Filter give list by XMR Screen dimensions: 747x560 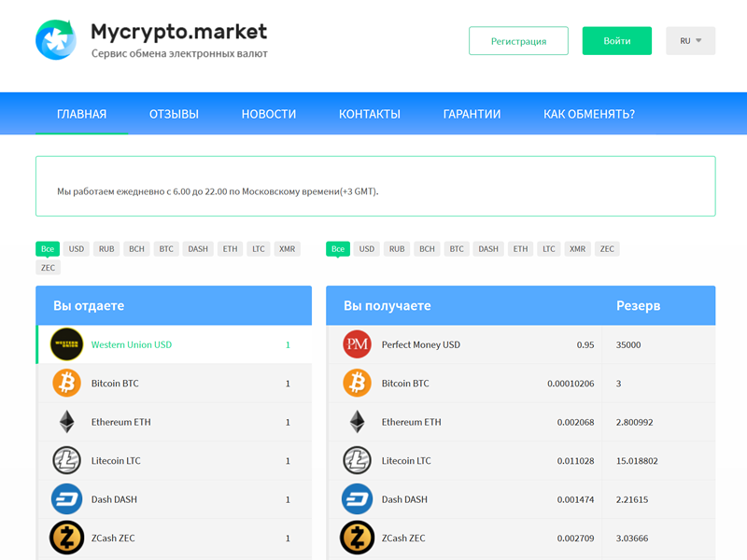coord(288,248)
